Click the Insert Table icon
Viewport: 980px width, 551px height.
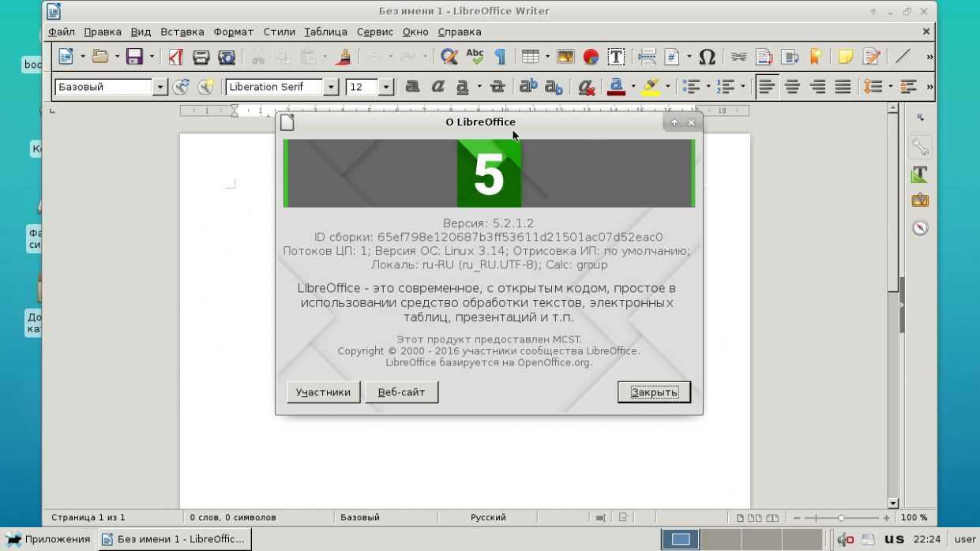pyautogui.click(x=530, y=57)
